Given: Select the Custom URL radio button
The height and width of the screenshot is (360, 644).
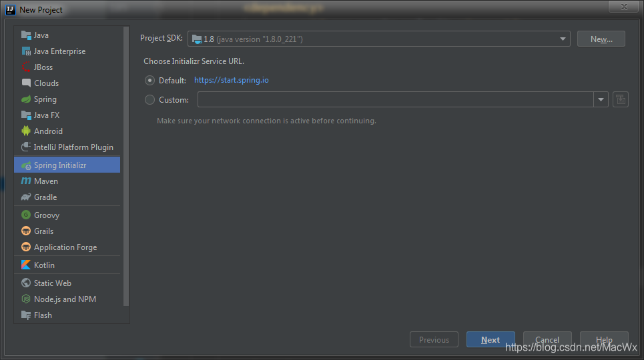Looking at the screenshot, I should pos(149,100).
